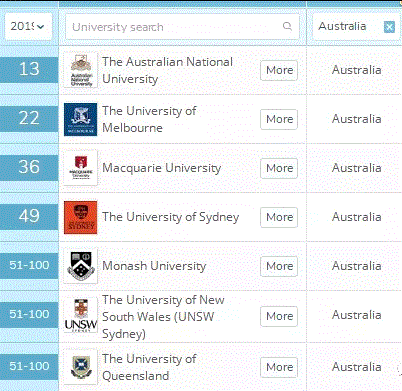Click the University of Melbourne logo

click(81, 119)
